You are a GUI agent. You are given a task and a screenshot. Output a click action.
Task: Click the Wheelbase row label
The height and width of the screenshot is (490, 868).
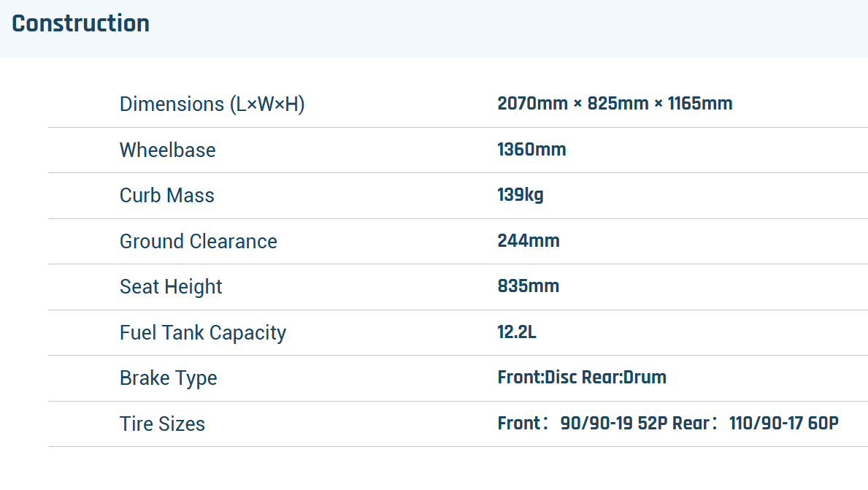click(167, 150)
